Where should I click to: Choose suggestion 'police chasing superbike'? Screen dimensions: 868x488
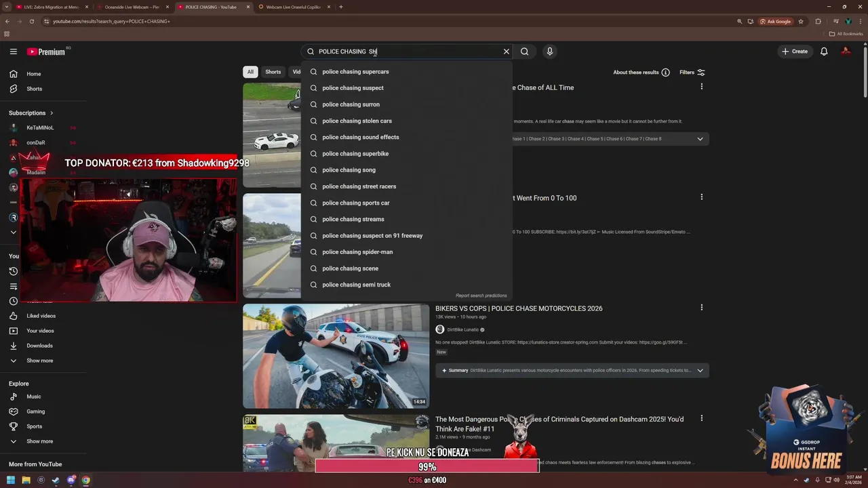[x=406, y=154]
